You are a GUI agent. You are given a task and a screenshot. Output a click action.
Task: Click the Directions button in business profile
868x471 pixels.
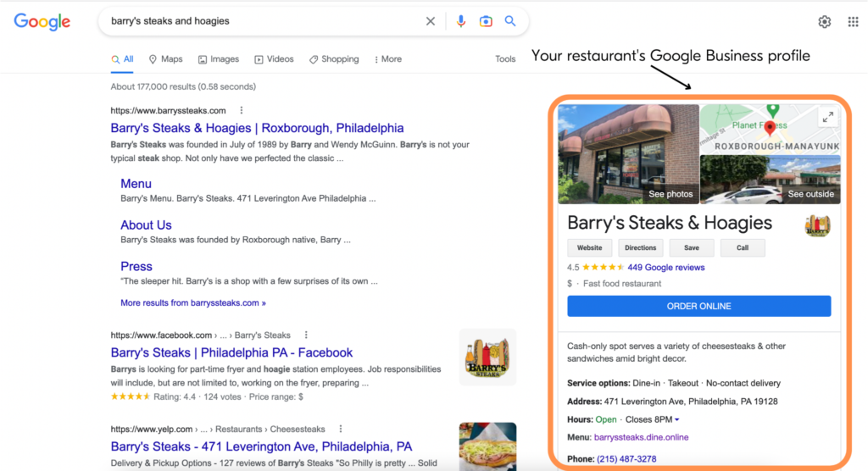641,248
